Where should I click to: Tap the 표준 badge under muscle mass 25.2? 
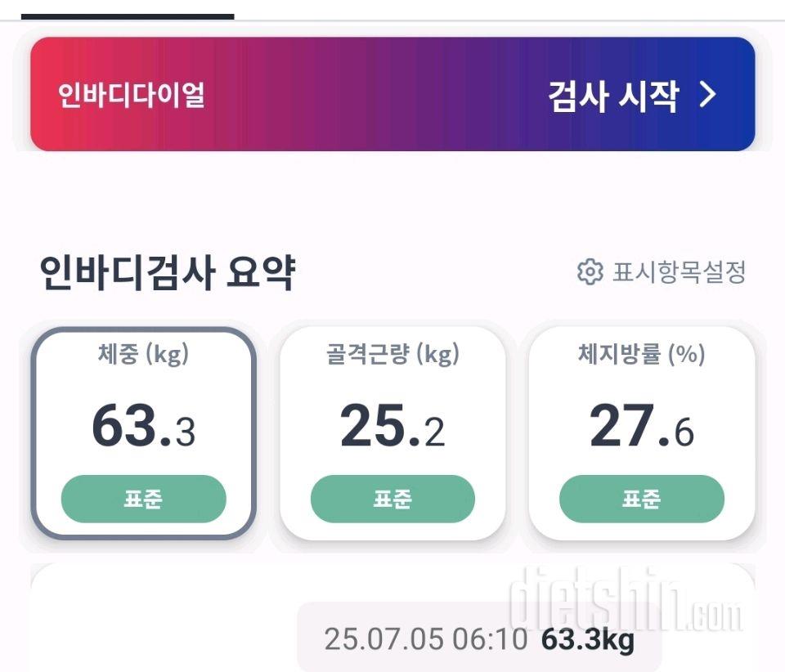tap(392, 499)
